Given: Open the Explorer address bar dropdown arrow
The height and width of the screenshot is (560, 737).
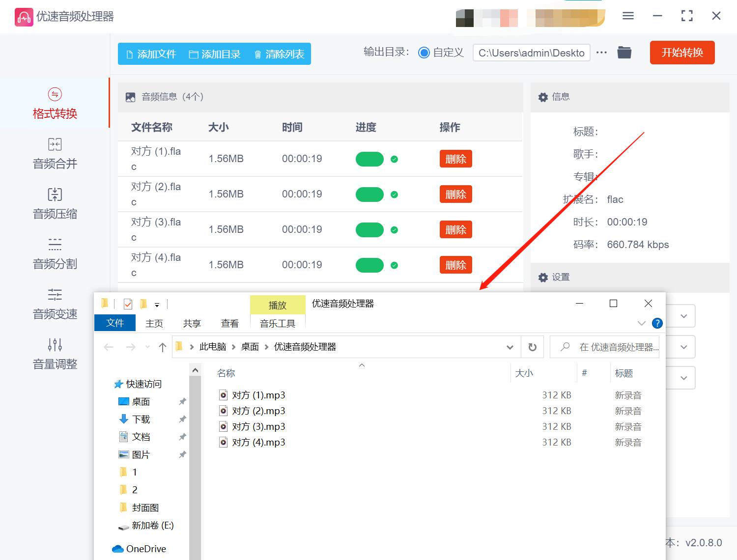Looking at the screenshot, I should pyautogui.click(x=510, y=347).
